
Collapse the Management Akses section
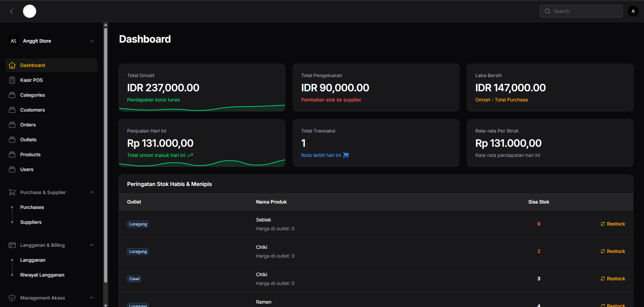(92, 298)
